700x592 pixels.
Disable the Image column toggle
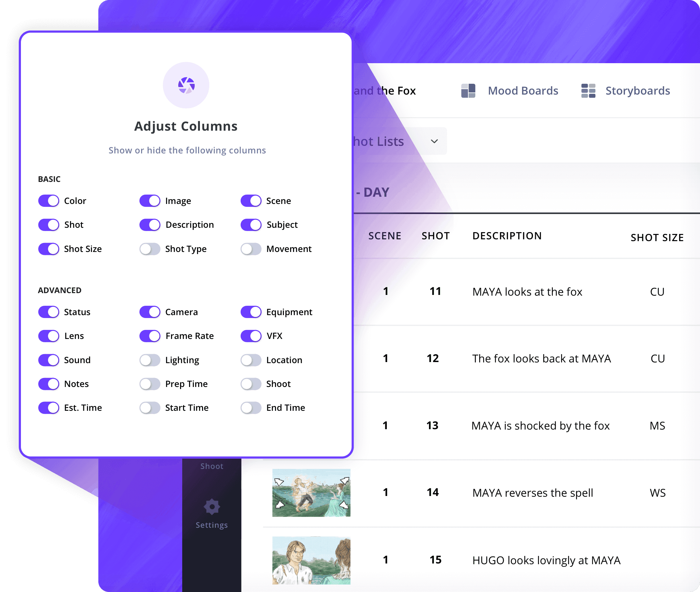(x=150, y=201)
